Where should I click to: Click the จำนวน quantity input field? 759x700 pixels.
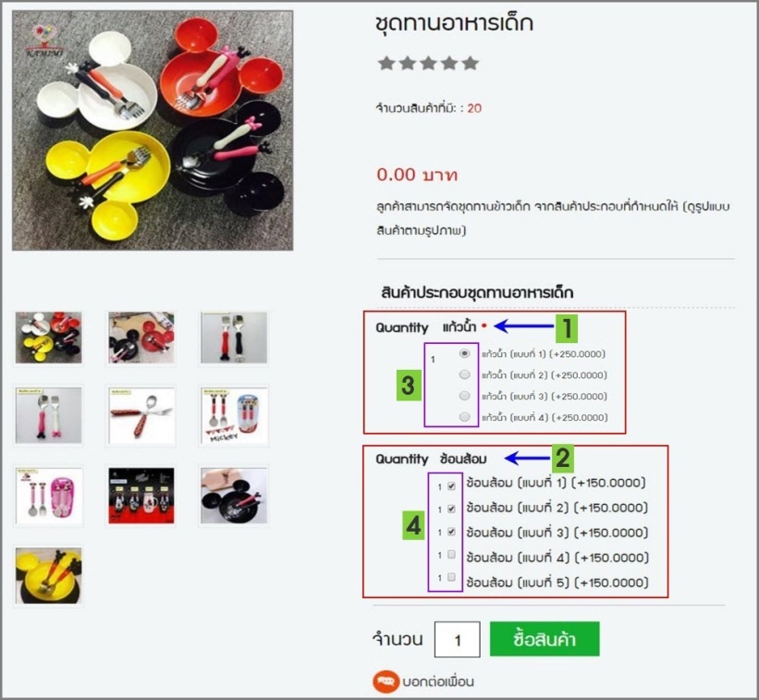tap(458, 640)
